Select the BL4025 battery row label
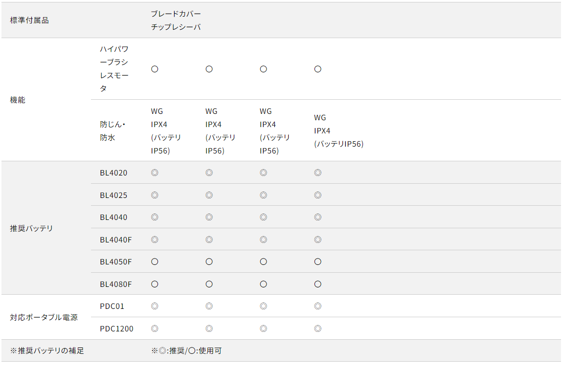The width and height of the screenshot is (562, 392). tap(113, 196)
